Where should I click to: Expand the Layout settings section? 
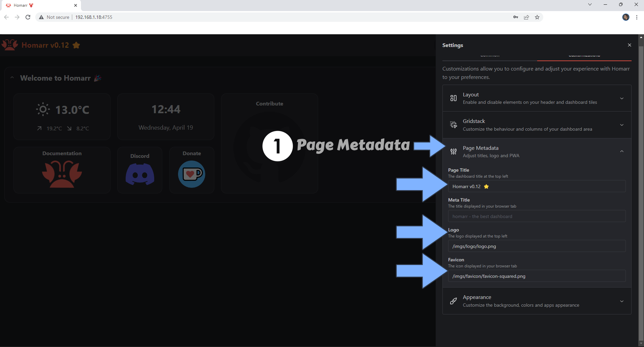(x=536, y=98)
